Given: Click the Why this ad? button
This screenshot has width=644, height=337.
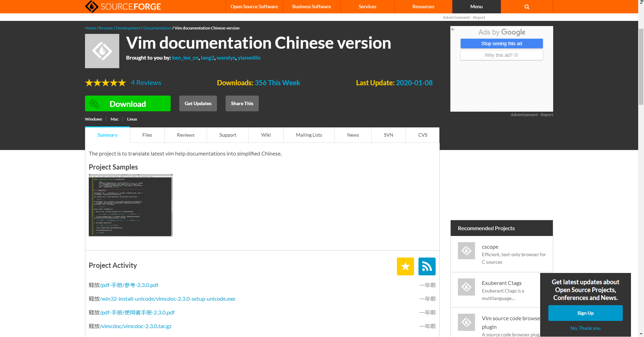Looking at the screenshot, I should [502, 55].
